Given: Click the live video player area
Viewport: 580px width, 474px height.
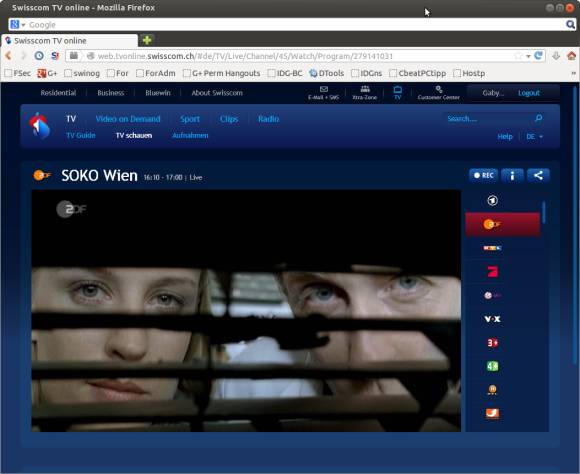Looking at the screenshot, I should pos(246,311).
